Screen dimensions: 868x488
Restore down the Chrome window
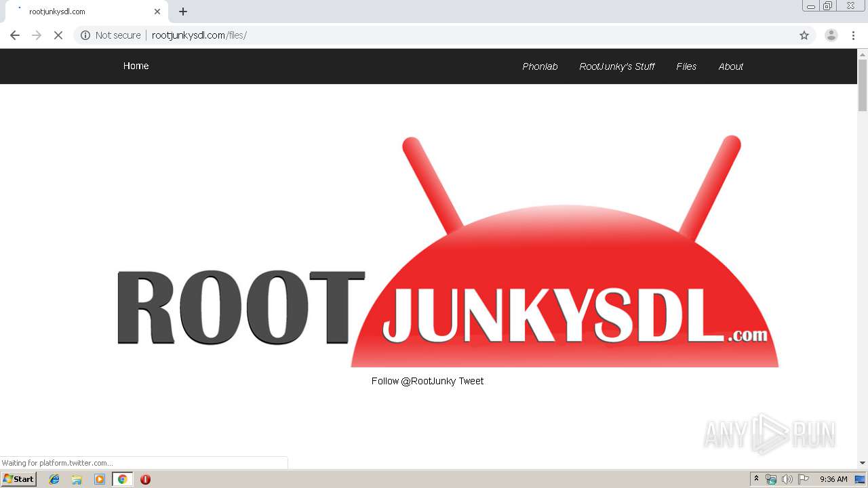(x=828, y=6)
